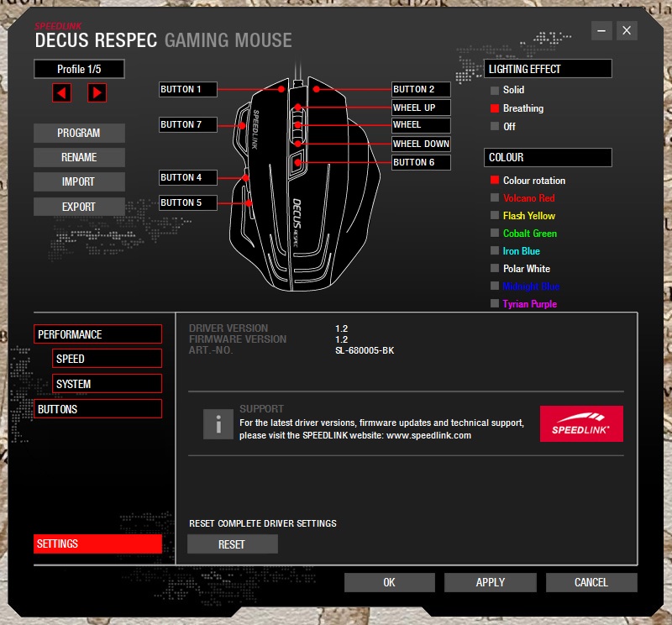The height and width of the screenshot is (625, 672).
Task: Go to next profile with right arrow
Action: coord(97,92)
